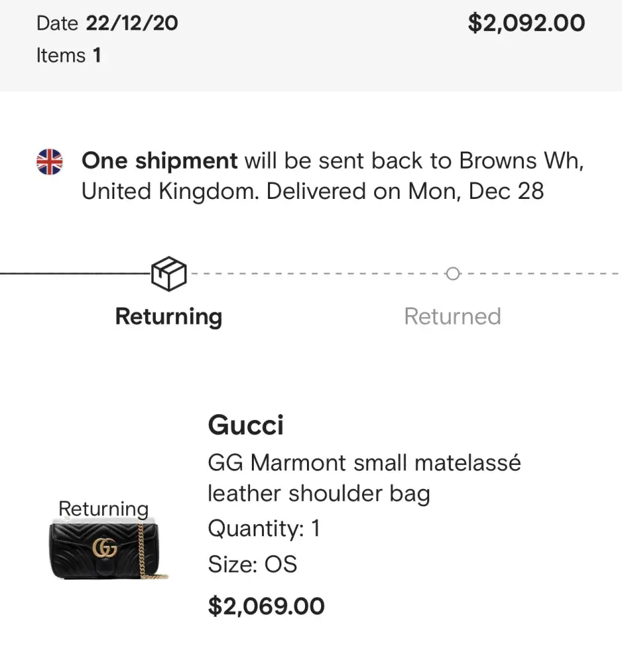Click the Items 1 count
622x672 pixels.
click(69, 55)
